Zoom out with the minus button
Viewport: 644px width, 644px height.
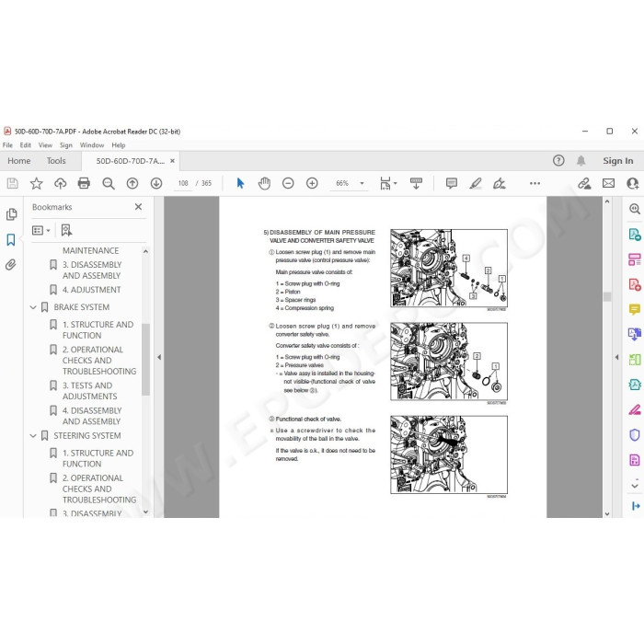click(288, 183)
